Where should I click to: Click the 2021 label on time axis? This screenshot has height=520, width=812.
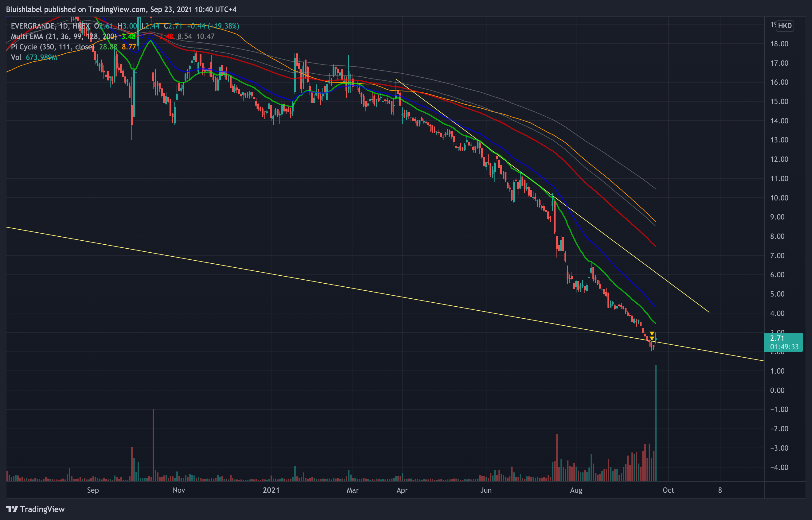coord(271,490)
